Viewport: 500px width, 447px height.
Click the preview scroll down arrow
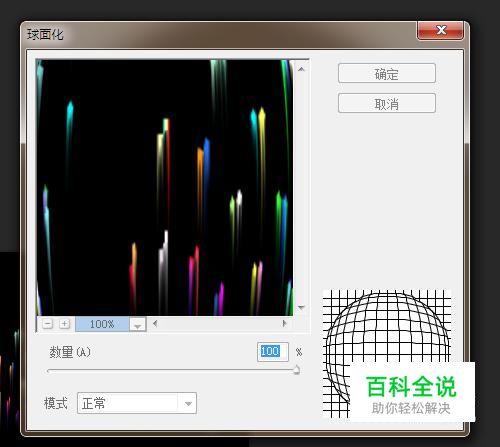coord(301,308)
